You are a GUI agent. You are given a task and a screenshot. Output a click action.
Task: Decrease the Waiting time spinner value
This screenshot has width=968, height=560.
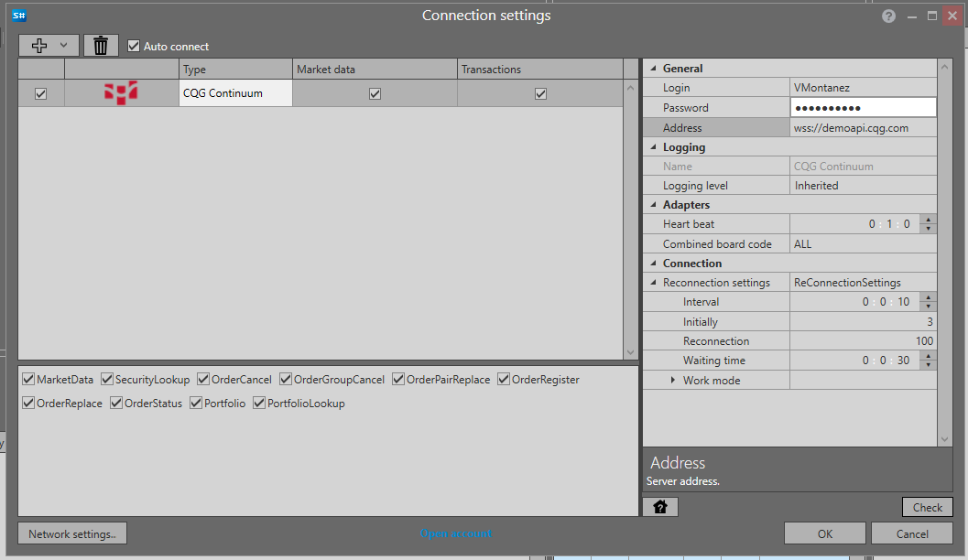coord(929,364)
